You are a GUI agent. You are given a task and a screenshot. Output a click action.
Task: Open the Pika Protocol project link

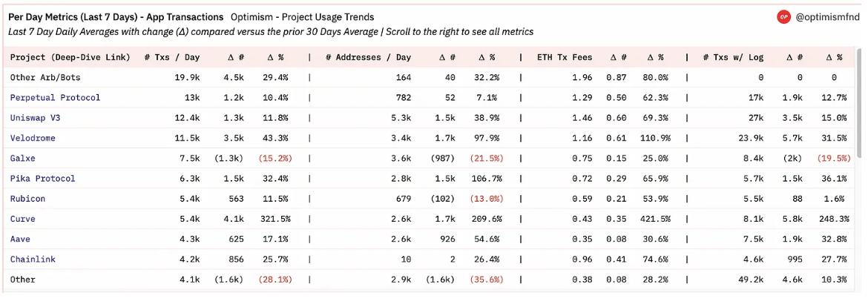coord(42,178)
